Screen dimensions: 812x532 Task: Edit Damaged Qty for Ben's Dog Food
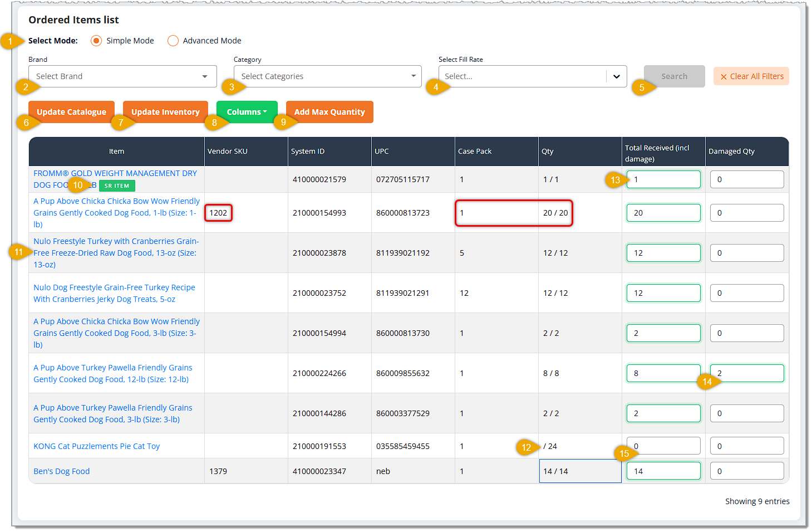[747, 471]
